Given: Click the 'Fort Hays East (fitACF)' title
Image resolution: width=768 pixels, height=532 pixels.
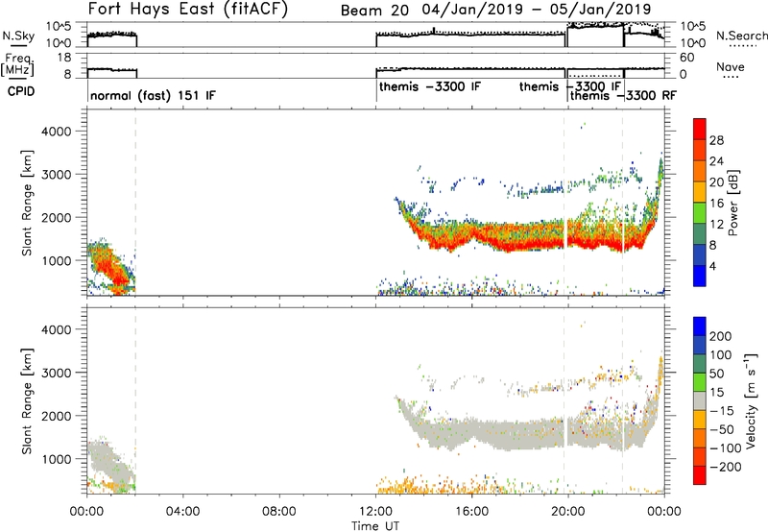Looking at the screenshot, I should (188, 9).
